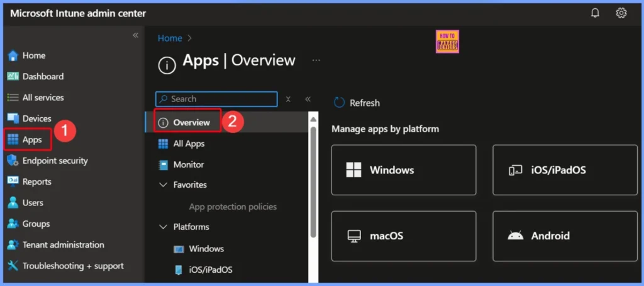Click the Tenant administration icon

[13, 244]
